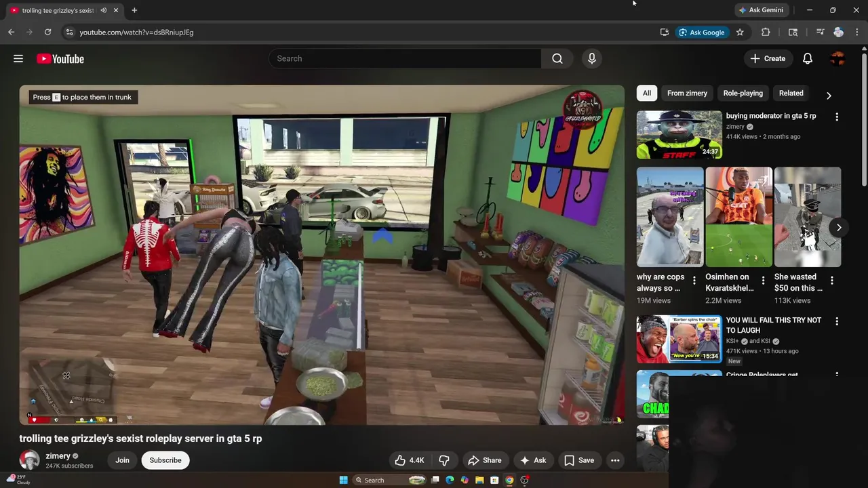Bookmark this tab with the star
The image size is (868, 488).
(740, 32)
